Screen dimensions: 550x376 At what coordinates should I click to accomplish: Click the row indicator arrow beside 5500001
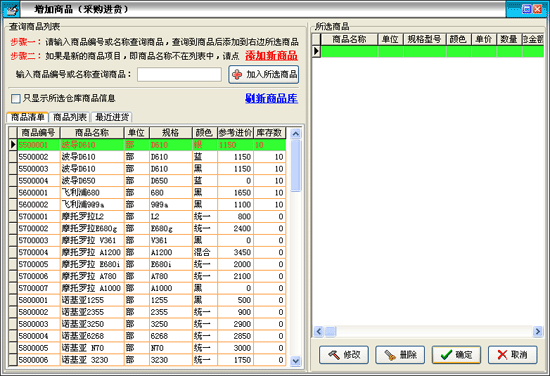click(13, 145)
